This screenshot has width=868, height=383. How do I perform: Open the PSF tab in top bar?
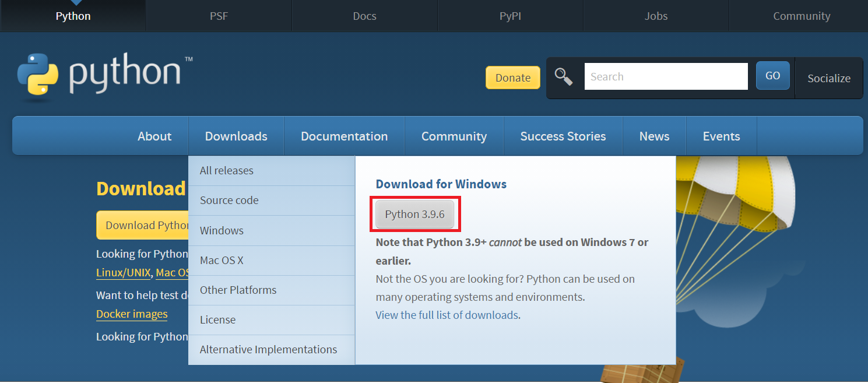[x=219, y=16]
